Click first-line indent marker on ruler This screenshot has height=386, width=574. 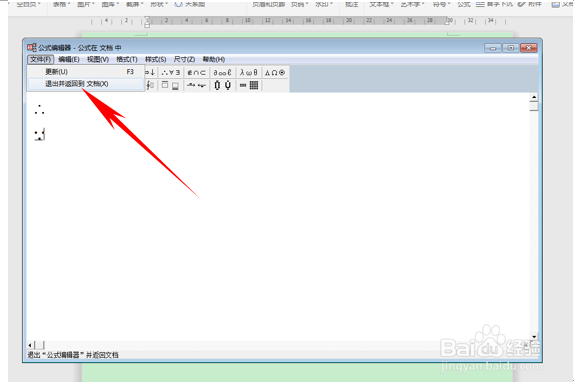click(x=147, y=19)
